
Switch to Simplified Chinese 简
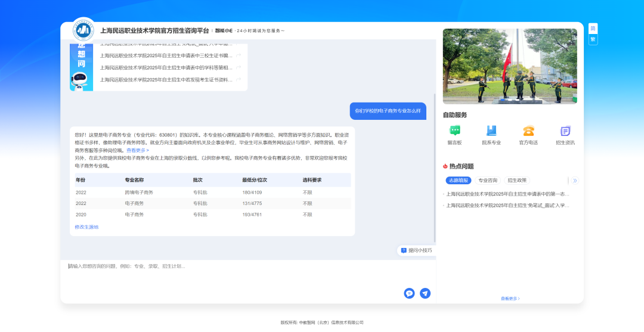(x=593, y=29)
